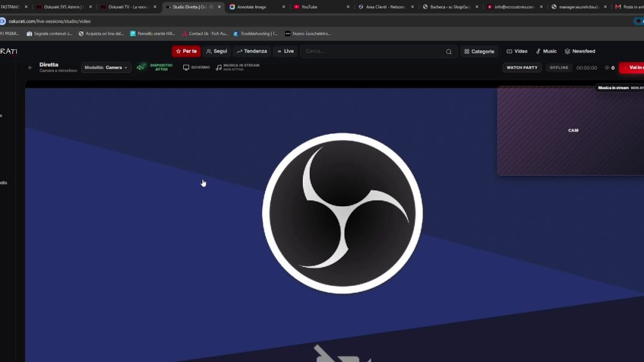
Task: Switch to the YouTube browser tab
Action: coord(321,7)
